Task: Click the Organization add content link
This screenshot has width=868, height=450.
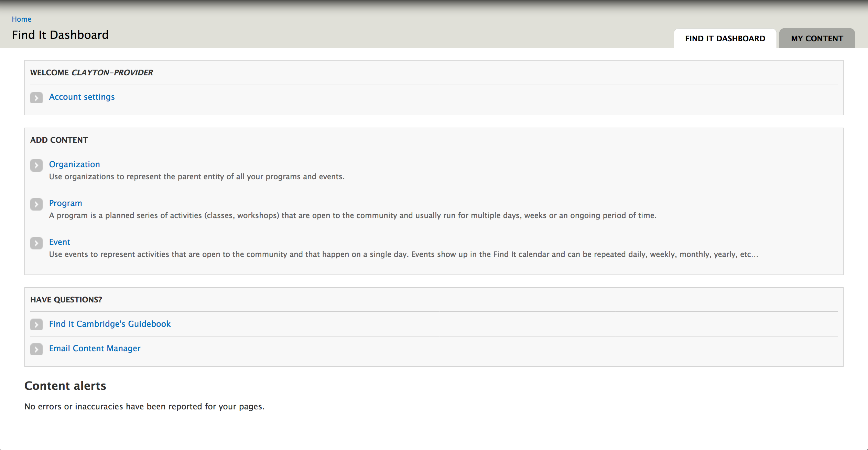Action: coord(74,163)
